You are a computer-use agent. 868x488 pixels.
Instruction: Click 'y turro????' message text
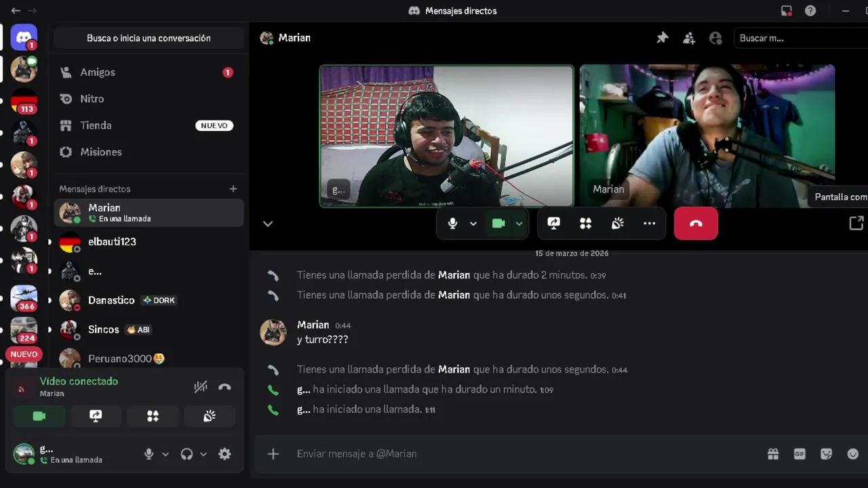323,340
